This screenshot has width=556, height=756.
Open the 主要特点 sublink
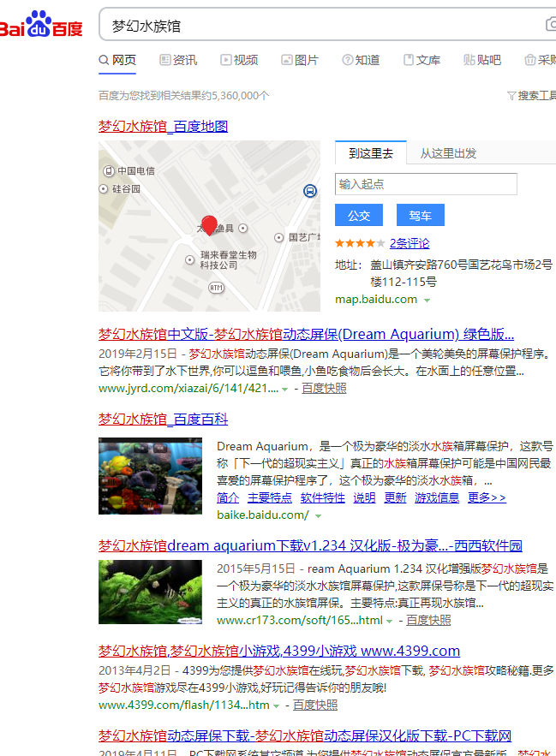pyautogui.click(x=270, y=497)
